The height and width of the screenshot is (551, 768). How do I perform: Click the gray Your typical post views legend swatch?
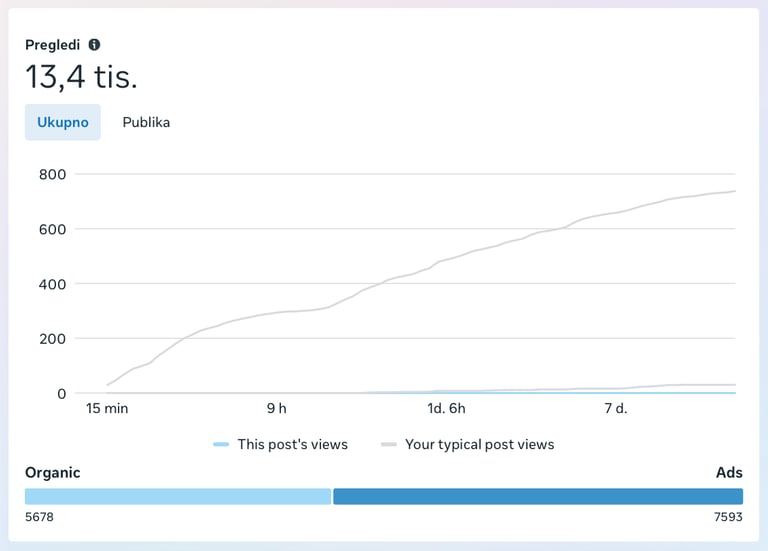pos(389,444)
